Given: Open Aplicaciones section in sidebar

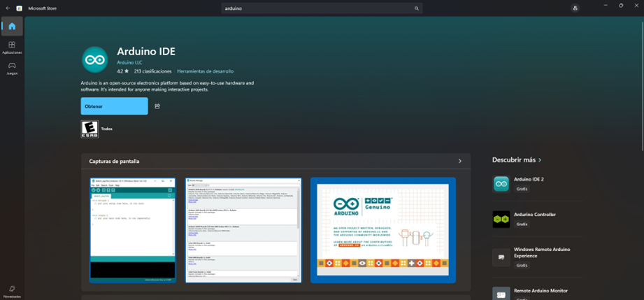Looking at the screenshot, I should [12, 48].
